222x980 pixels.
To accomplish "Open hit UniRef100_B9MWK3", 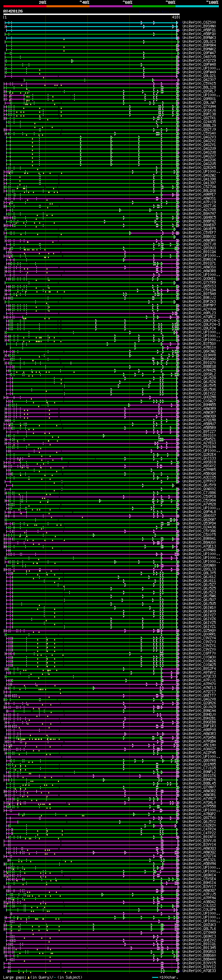I will pos(199,38).
